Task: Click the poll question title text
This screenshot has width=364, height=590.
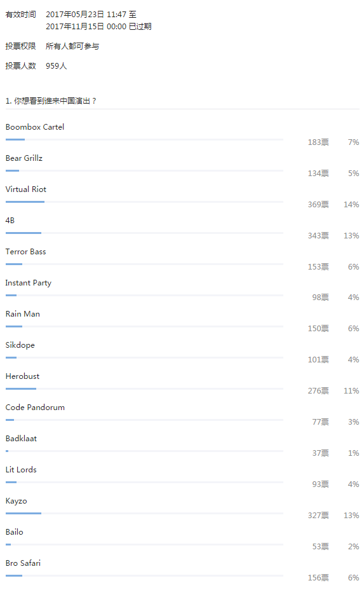Action: (x=51, y=101)
